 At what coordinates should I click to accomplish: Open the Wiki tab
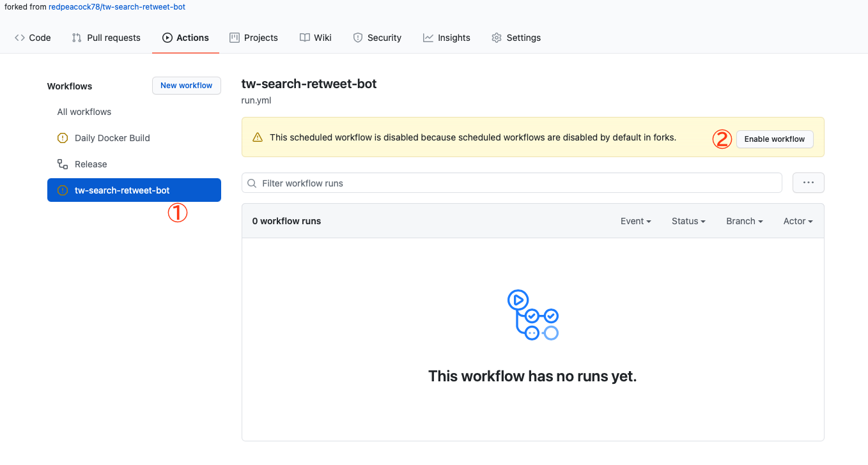[x=316, y=38]
